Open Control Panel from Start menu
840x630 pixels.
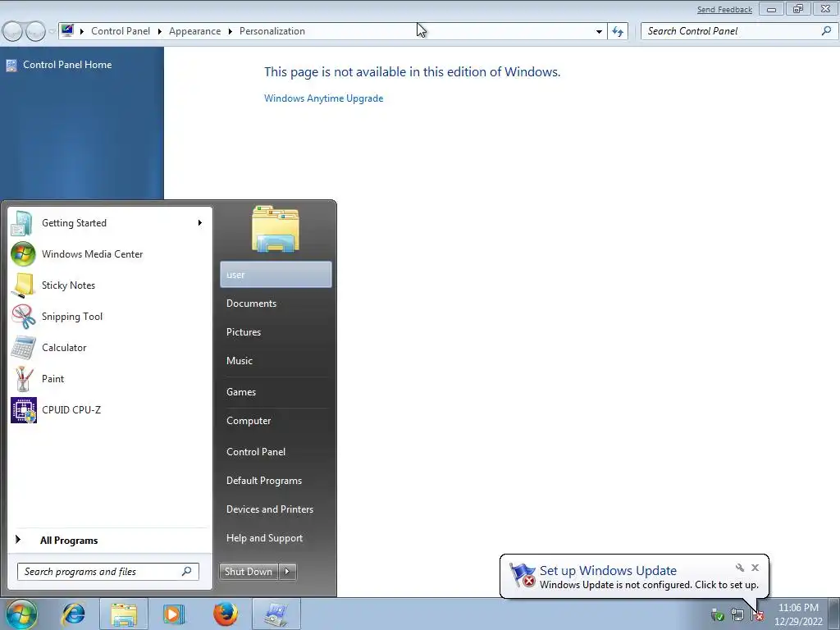(276, 452)
